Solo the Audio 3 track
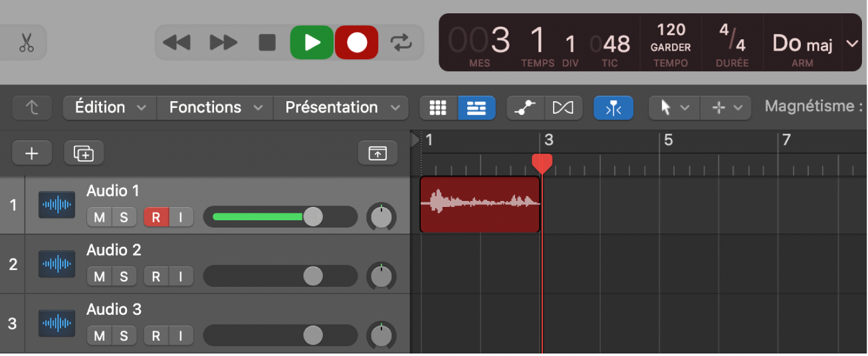Image resolution: width=868 pixels, height=356 pixels. (124, 335)
